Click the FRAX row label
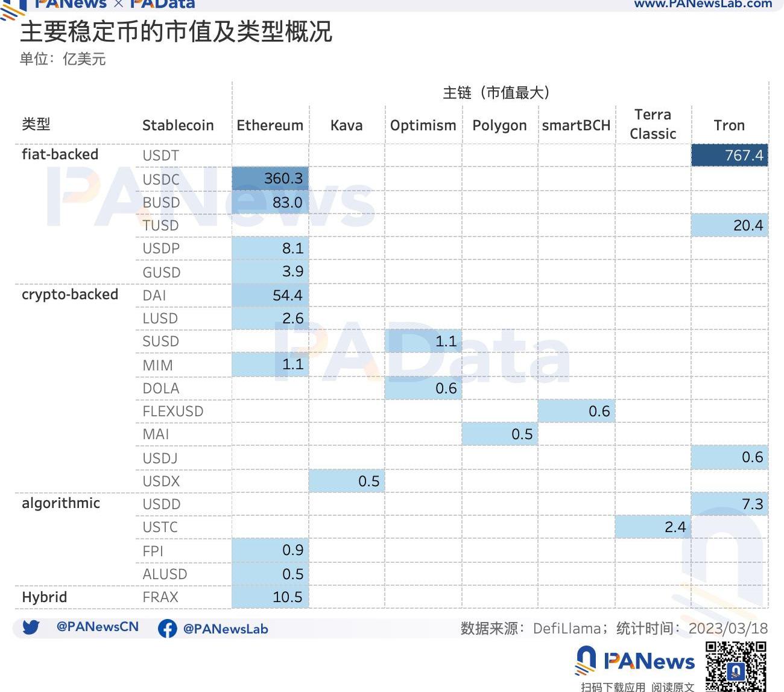Screen dimensions: 784x692 pyautogui.click(x=160, y=597)
